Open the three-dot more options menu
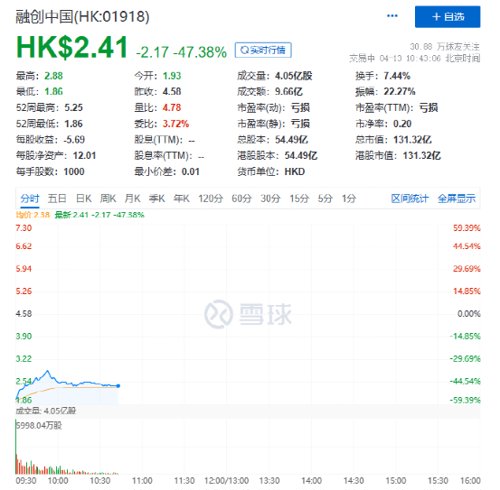 click(392, 16)
